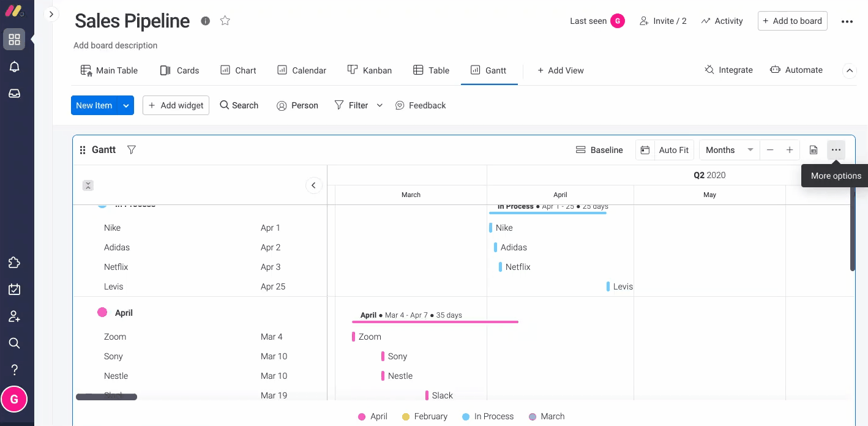868x426 pixels.
Task: Collapse all groups icon in Gantt list
Action: [88, 185]
